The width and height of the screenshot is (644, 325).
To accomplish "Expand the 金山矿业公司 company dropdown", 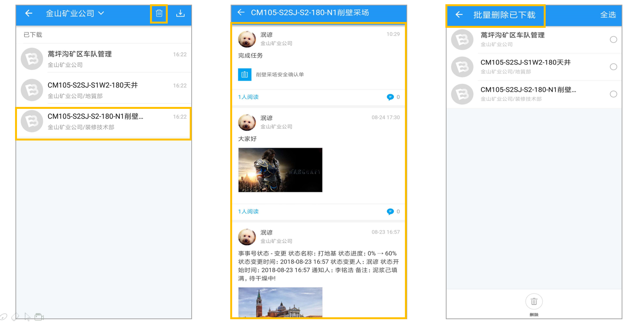I will point(101,14).
